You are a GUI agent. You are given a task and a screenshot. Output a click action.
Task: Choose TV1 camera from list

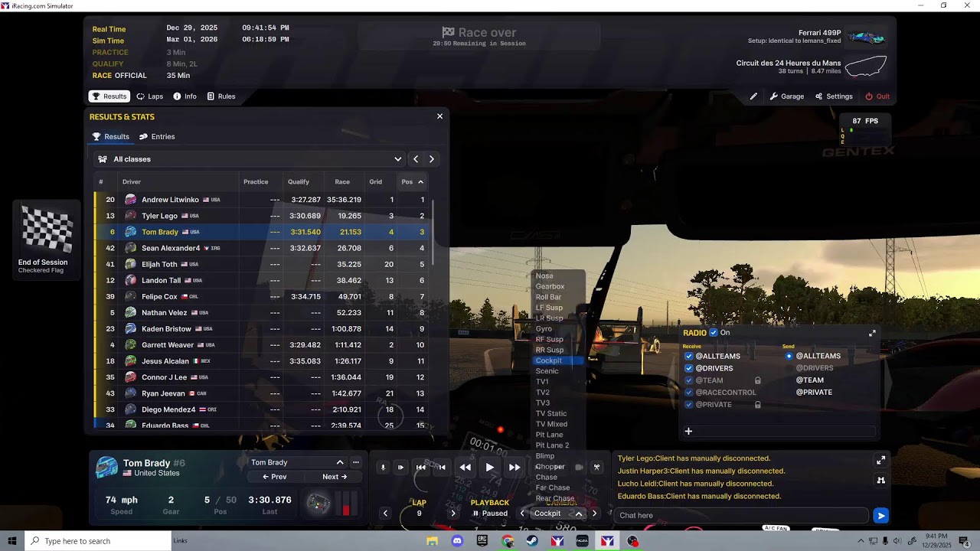pos(542,382)
